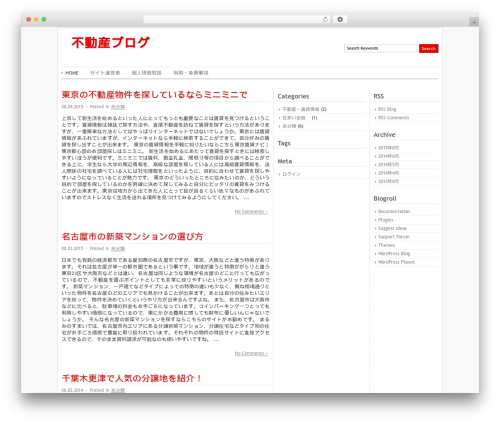This screenshot has width=500, height=423.
Task: Open the RSS Comments feed link
Action: coord(393,118)
